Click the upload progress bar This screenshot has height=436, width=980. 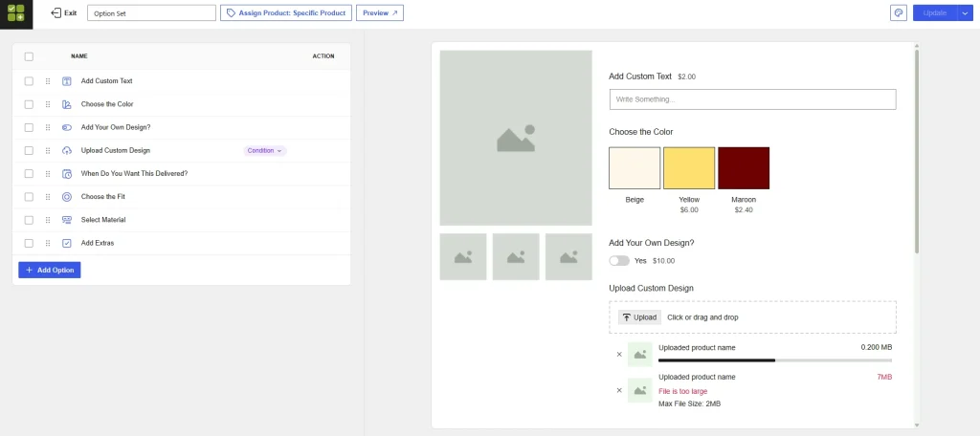[775, 360]
